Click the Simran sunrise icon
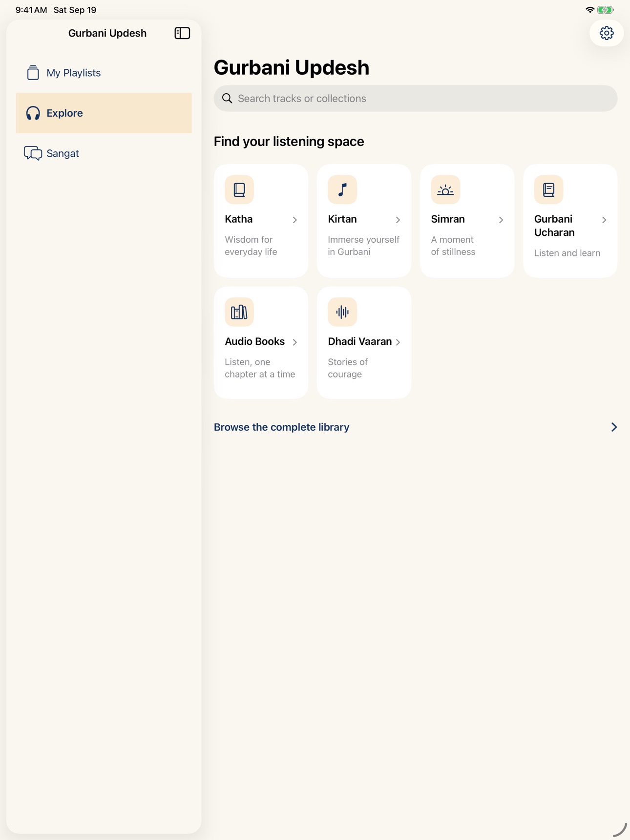Viewport: 630px width, 840px height. [445, 189]
